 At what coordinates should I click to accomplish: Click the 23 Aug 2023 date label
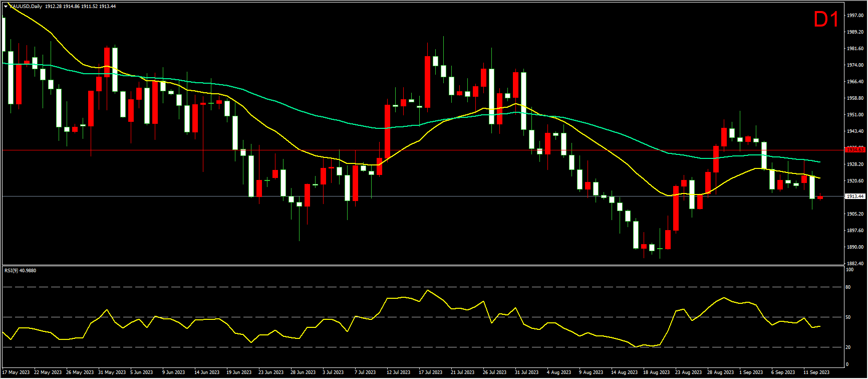click(x=689, y=372)
